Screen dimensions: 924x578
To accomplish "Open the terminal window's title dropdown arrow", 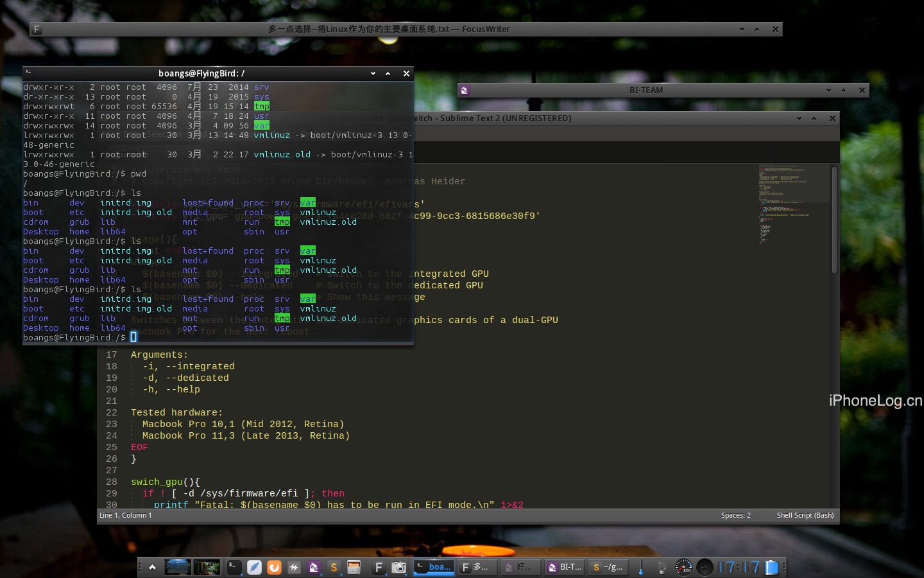I will pos(373,74).
